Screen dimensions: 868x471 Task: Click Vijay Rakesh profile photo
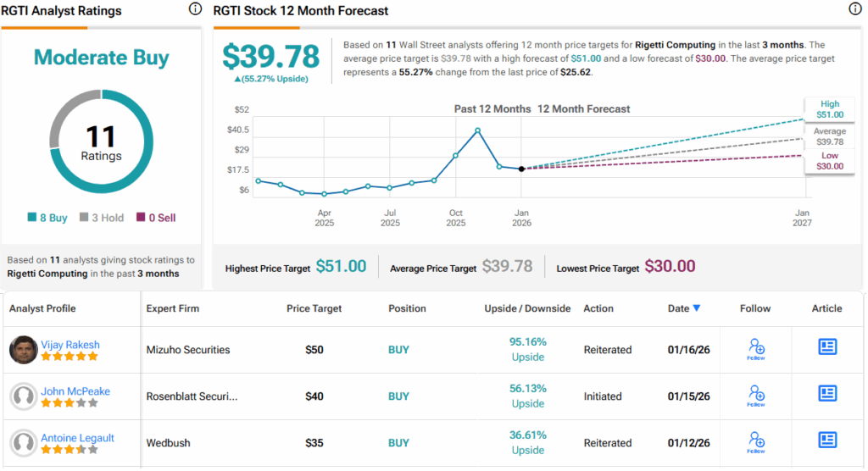[x=24, y=350]
